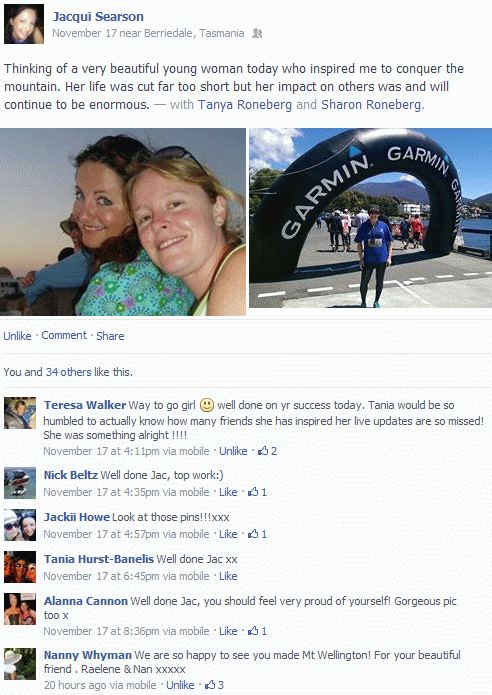This screenshot has width=492, height=695.
Task: Like Tania Hurst-Banelis's comment
Action: 228,576
